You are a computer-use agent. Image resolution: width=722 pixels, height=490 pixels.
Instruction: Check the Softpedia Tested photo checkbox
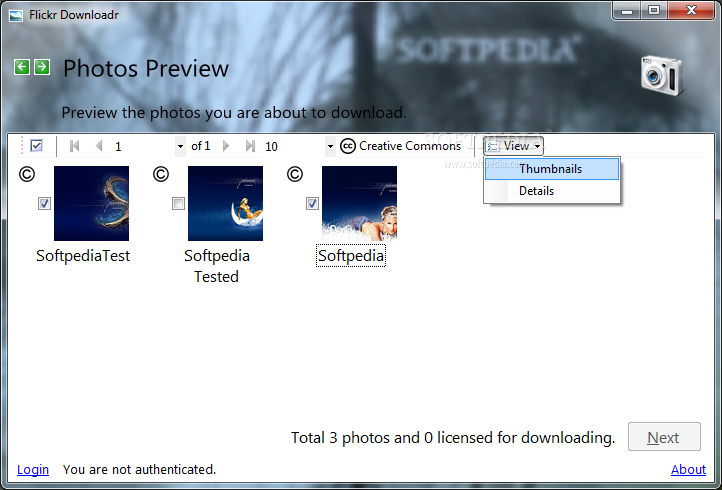coord(178,203)
